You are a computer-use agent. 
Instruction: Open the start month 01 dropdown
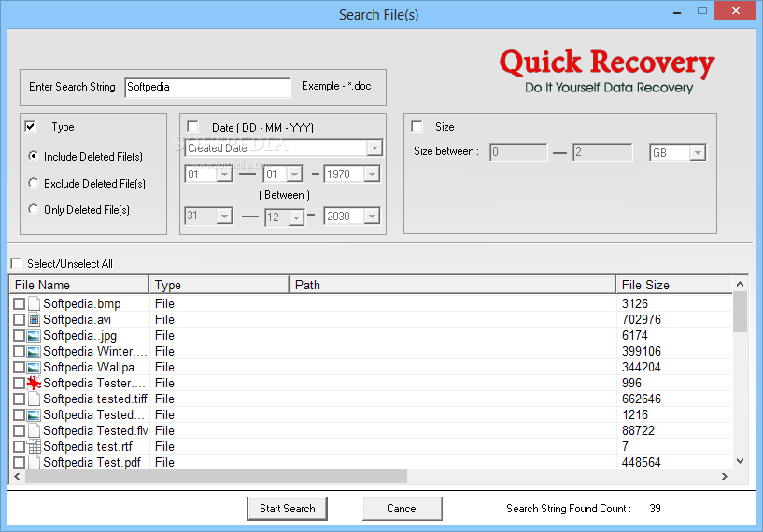pyautogui.click(x=294, y=175)
